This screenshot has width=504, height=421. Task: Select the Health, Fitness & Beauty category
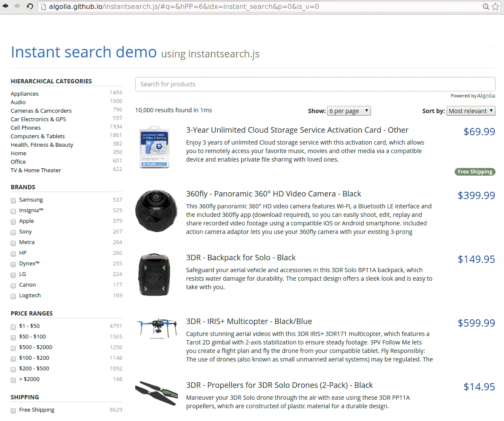coord(42,145)
